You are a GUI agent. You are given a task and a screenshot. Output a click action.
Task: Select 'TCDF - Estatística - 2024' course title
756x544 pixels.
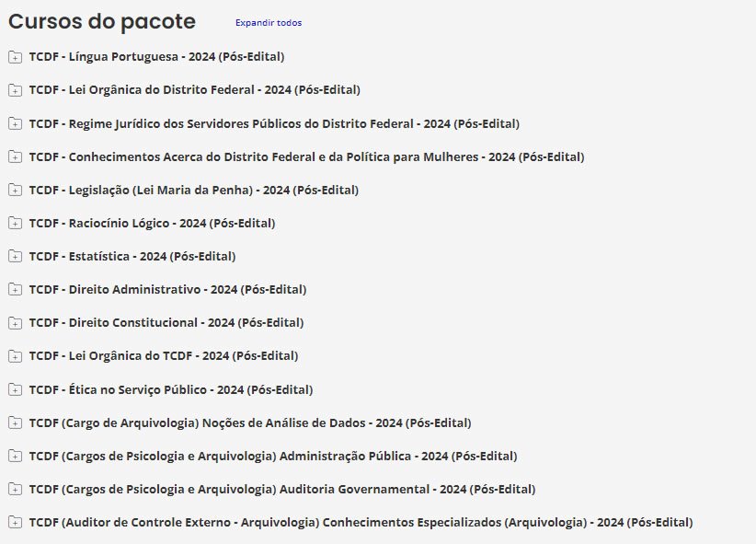click(x=132, y=257)
